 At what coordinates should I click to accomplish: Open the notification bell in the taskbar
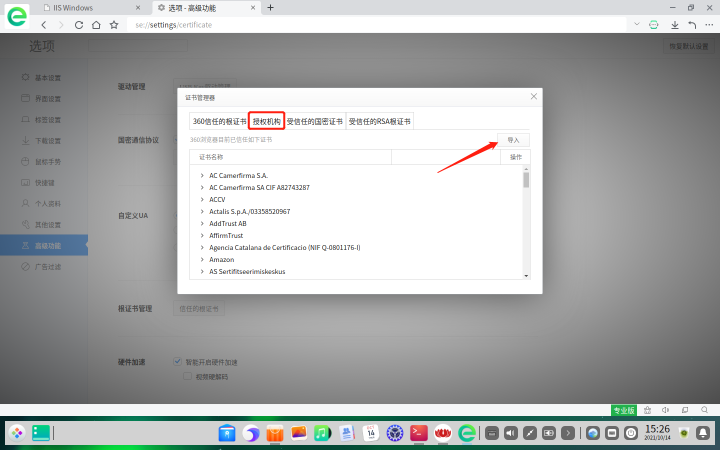click(703, 433)
